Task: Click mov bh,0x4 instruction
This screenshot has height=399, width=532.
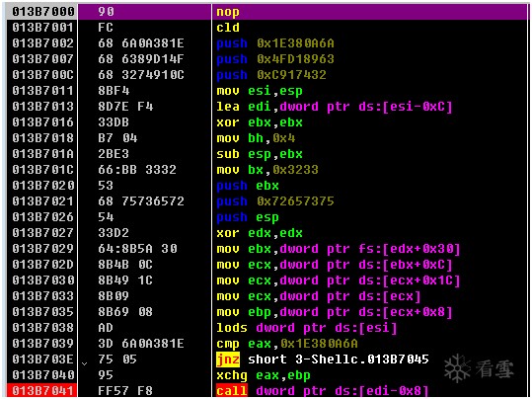Action: coord(256,138)
